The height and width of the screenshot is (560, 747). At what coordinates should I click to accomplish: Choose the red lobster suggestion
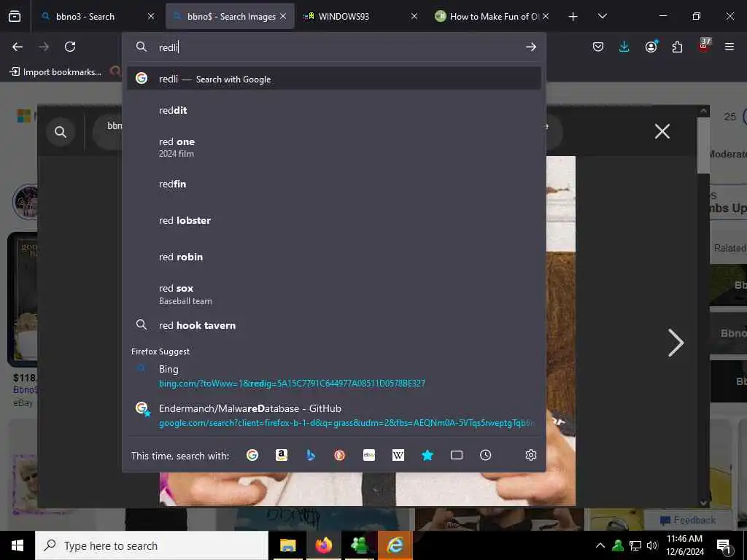pos(334,220)
